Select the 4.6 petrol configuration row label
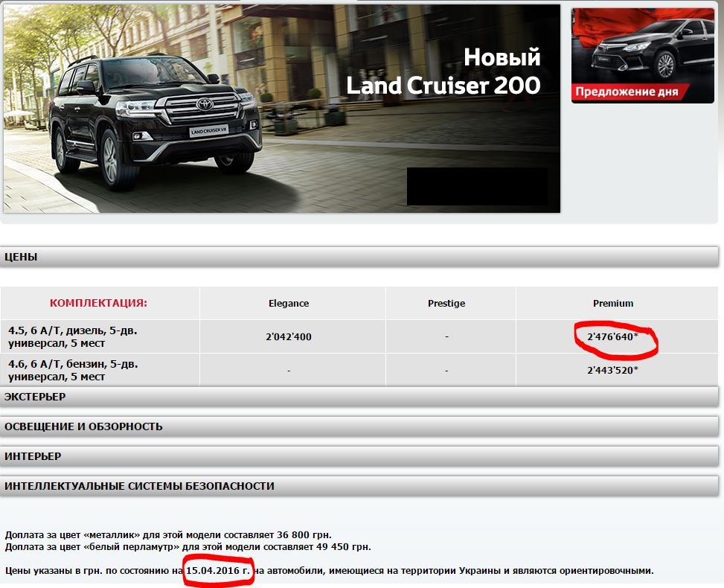Image resolution: width=724 pixels, height=588 pixels. coord(73,370)
